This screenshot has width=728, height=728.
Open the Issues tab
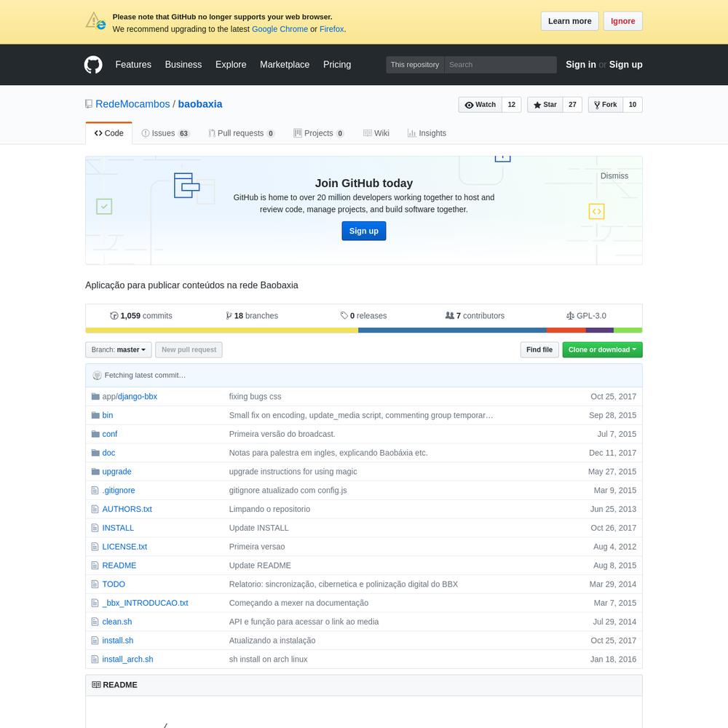click(x=165, y=133)
